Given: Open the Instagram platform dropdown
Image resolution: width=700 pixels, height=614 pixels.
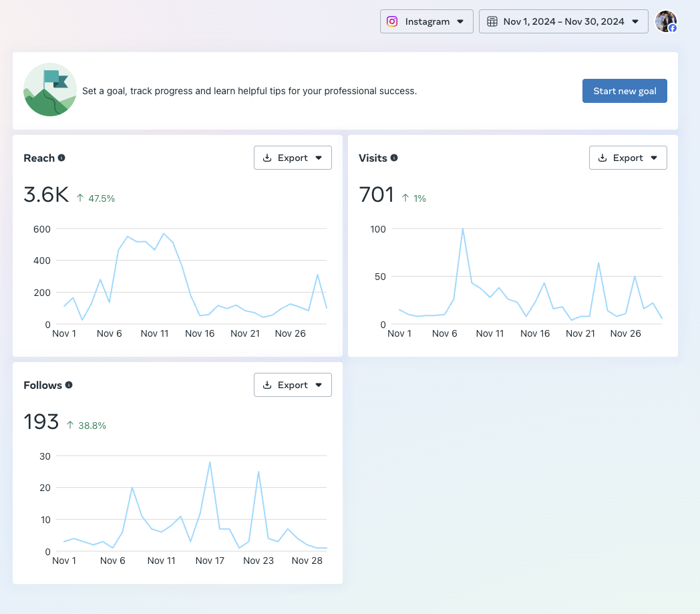Looking at the screenshot, I should (427, 21).
